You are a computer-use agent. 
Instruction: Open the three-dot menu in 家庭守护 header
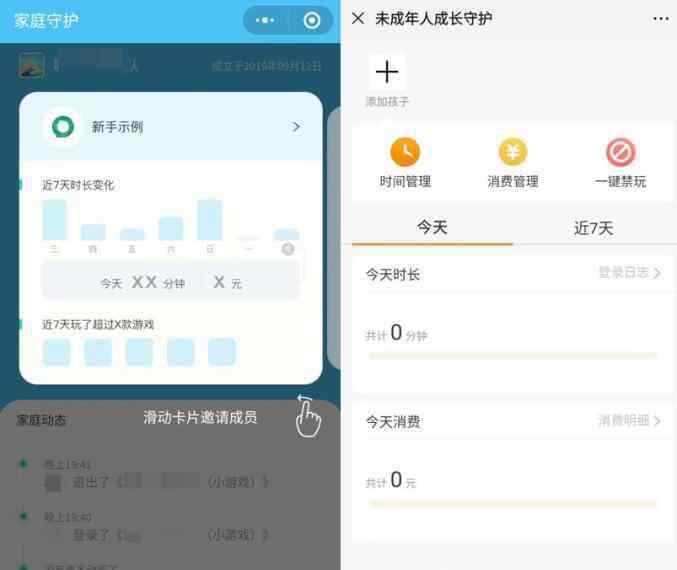point(265,20)
